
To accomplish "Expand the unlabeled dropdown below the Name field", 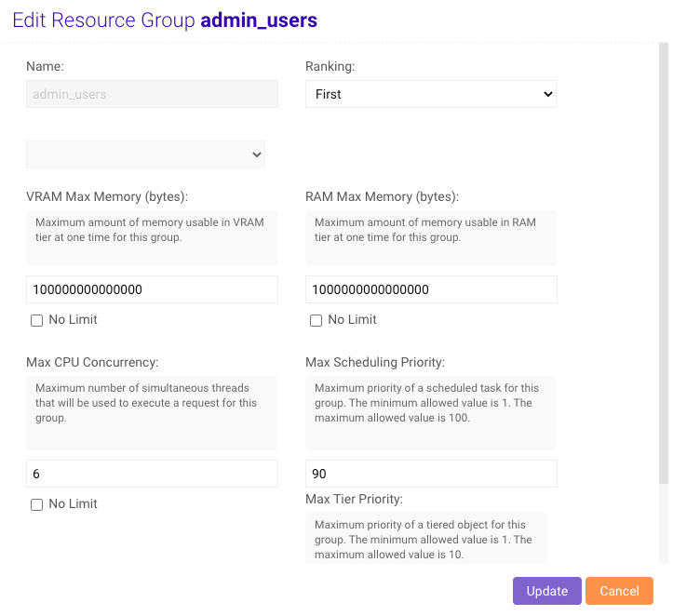I will (145, 154).
